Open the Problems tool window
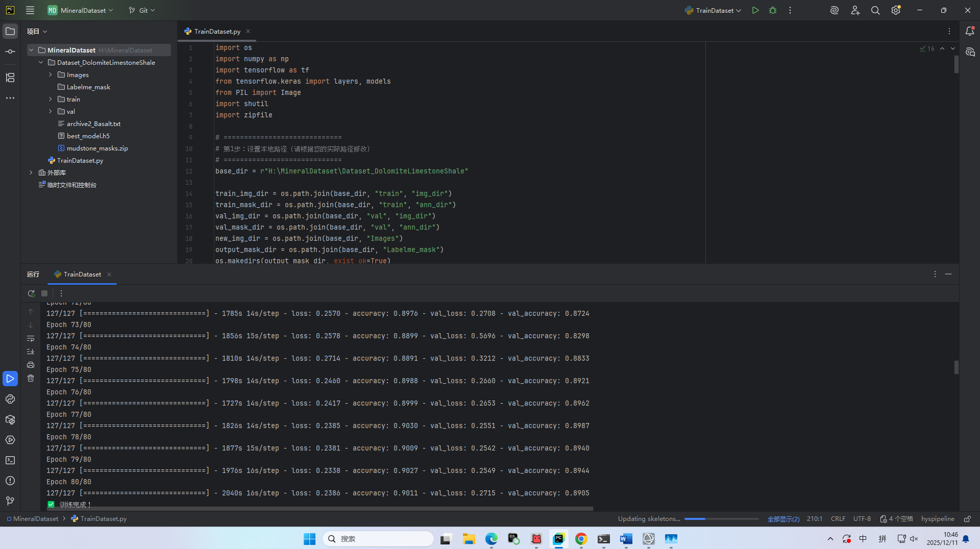Image resolution: width=980 pixels, height=549 pixels. [10, 481]
